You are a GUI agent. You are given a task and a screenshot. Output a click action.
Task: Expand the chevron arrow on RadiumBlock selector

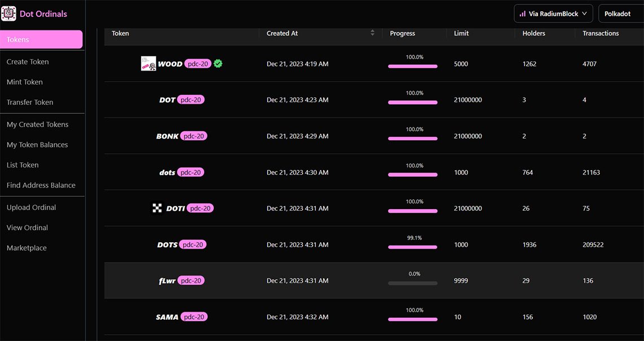click(584, 14)
